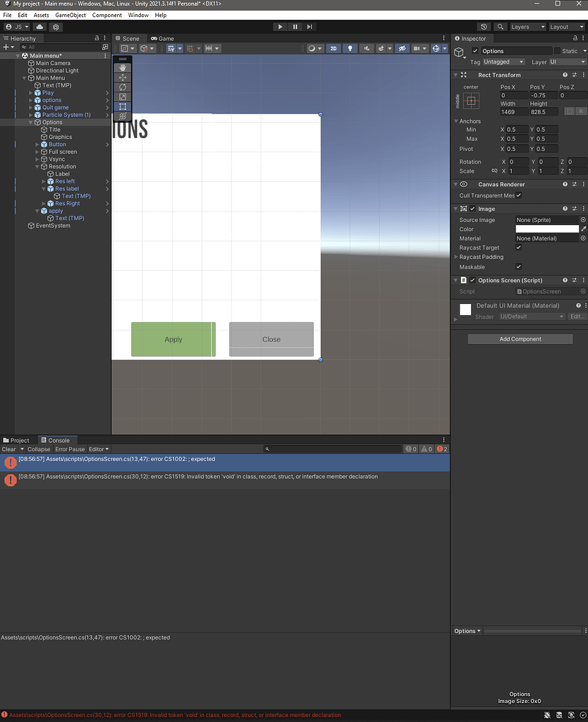Image resolution: width=588 pixels, height=722 pixels.
Task: Select the Hand view tool
Action: click(122, 68)
